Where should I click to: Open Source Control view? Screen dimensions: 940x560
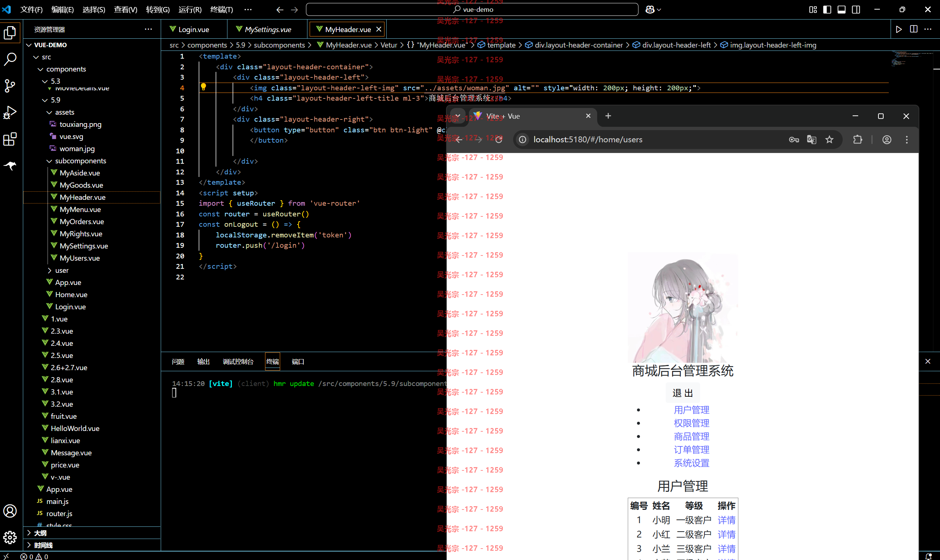tap(10, 86)
